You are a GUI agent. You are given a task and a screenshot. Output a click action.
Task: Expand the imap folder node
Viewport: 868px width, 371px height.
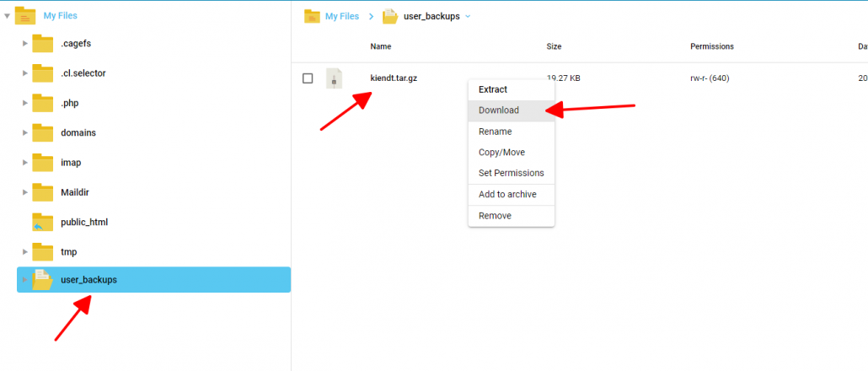(x=24, y=163)
